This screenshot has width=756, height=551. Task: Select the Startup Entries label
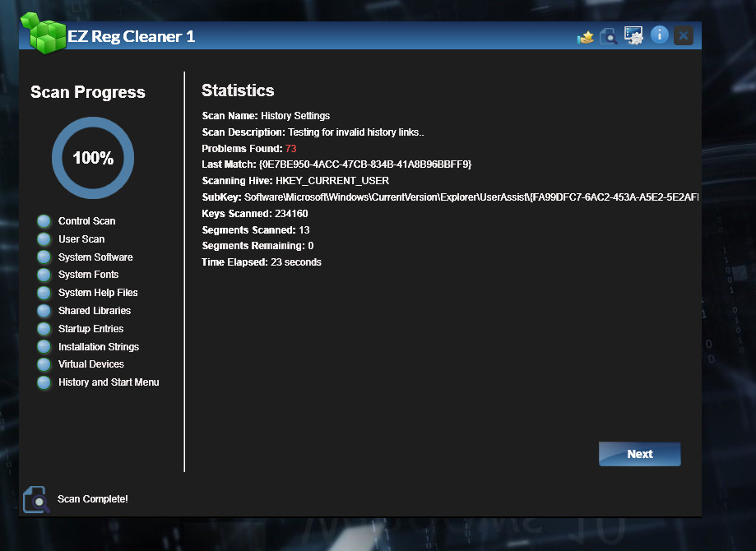90,329
